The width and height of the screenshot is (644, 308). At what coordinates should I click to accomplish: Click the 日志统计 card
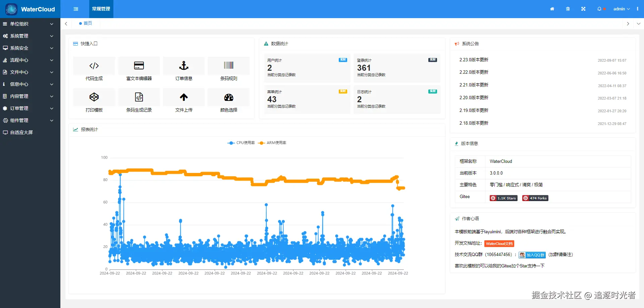(x=397, y=100)
